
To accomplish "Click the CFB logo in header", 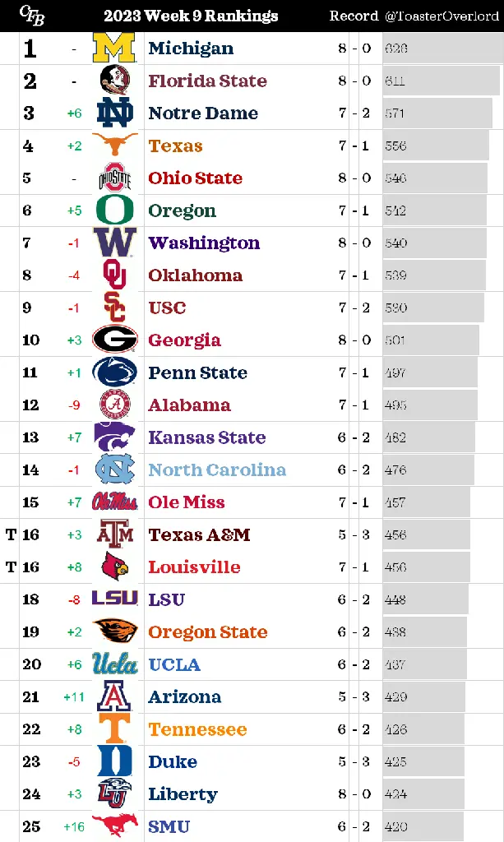I will (x=32, y=15).
